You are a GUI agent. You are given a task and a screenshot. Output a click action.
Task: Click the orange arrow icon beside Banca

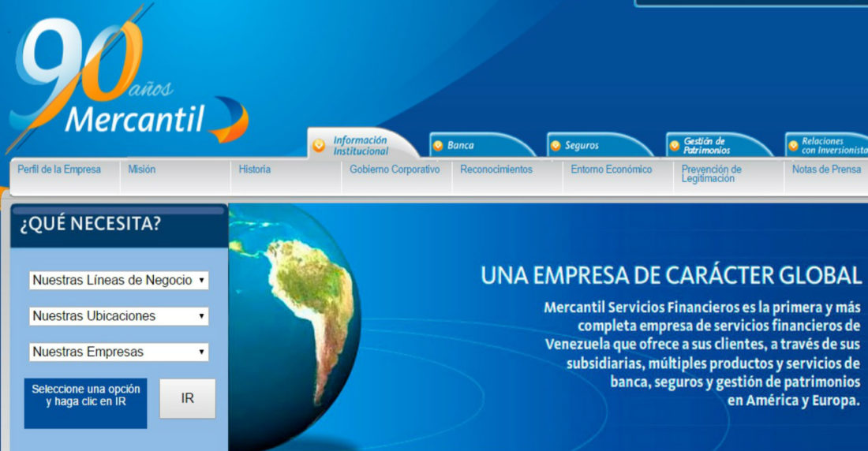[x=437, y=146]
